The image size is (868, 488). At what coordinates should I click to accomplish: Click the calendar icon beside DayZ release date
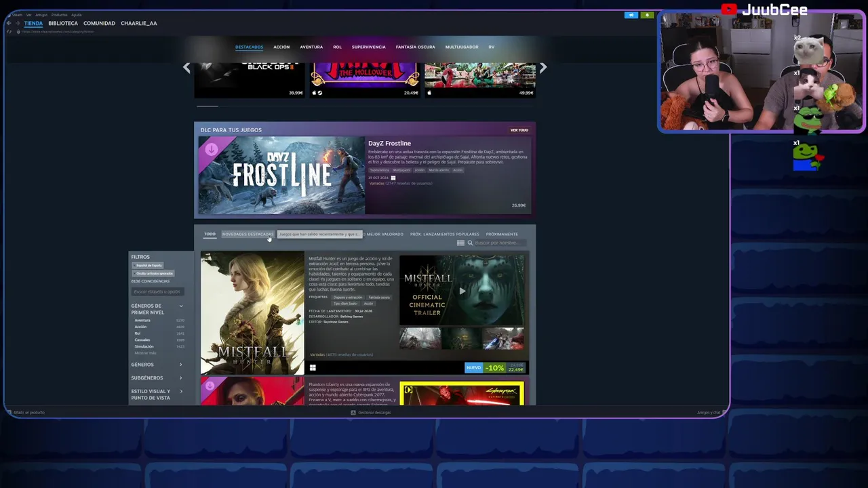pos(393,178)
